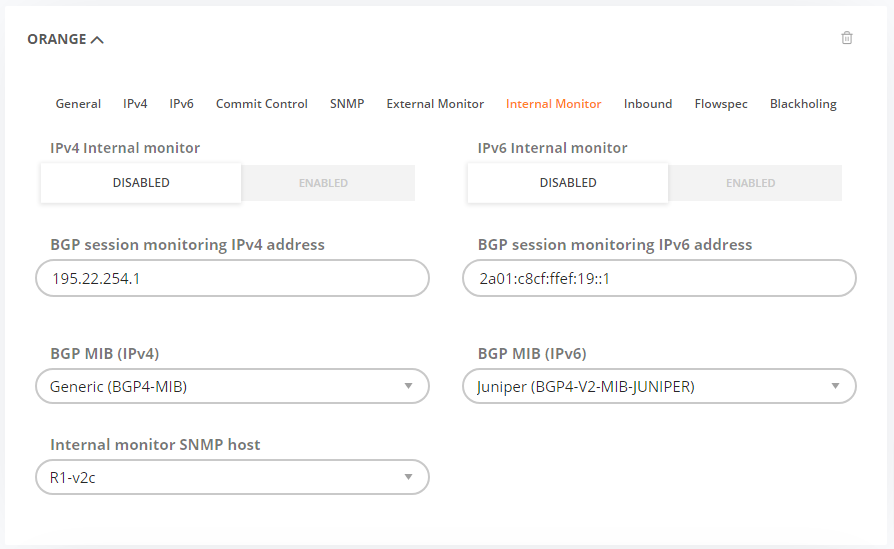Screen dimensions: 894x549
Task: Go to the SNMP tab
Action: coord(347,104)
